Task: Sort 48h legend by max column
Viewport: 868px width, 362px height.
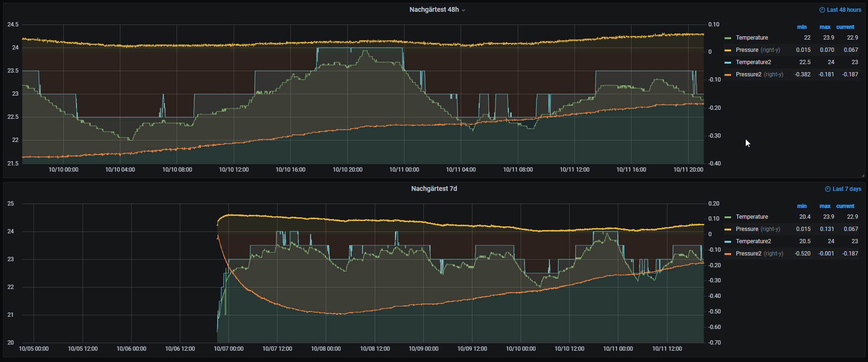Action: coord(825,27)
